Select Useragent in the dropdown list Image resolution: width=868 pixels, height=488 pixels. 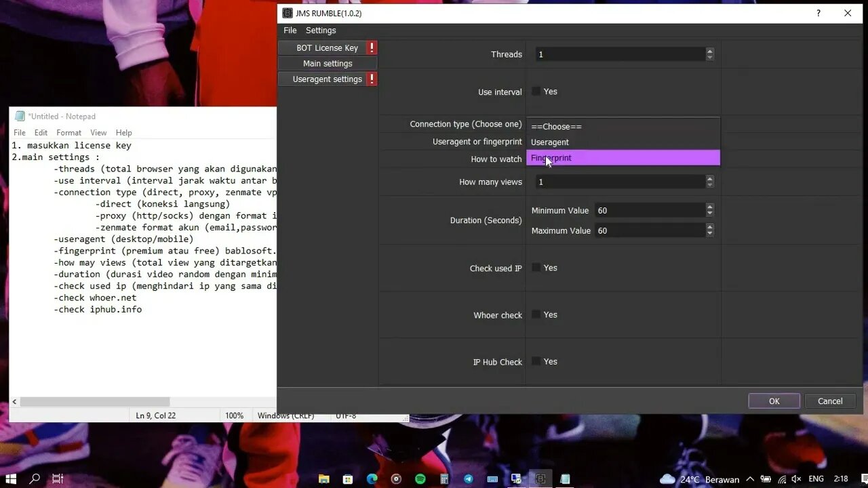(623, 142)
